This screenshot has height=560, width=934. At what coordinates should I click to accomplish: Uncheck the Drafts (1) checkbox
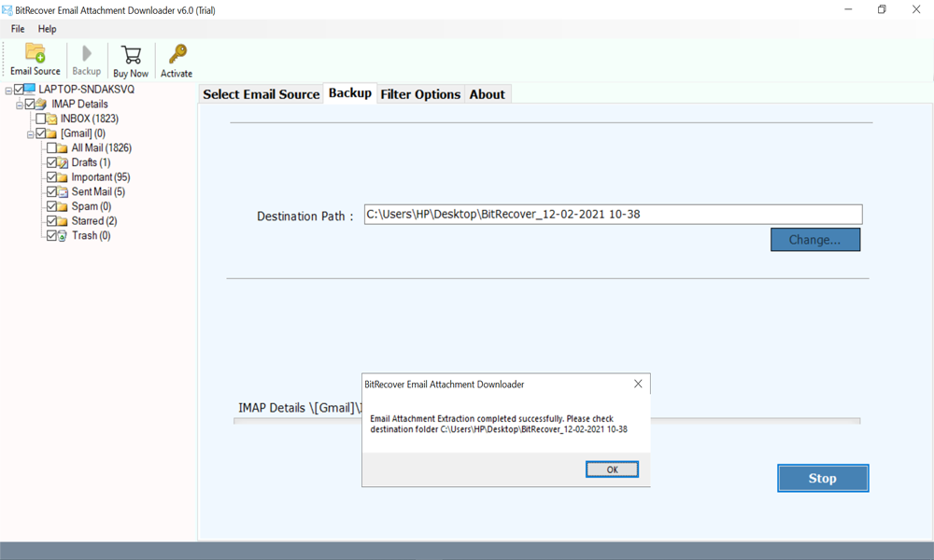pyautogui.click(x=51, y=162)
